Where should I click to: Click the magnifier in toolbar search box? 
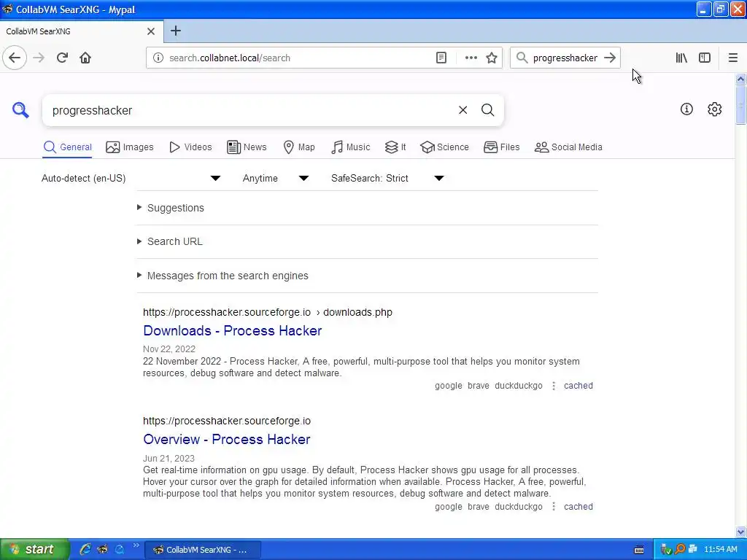click(x=522, y=58)
